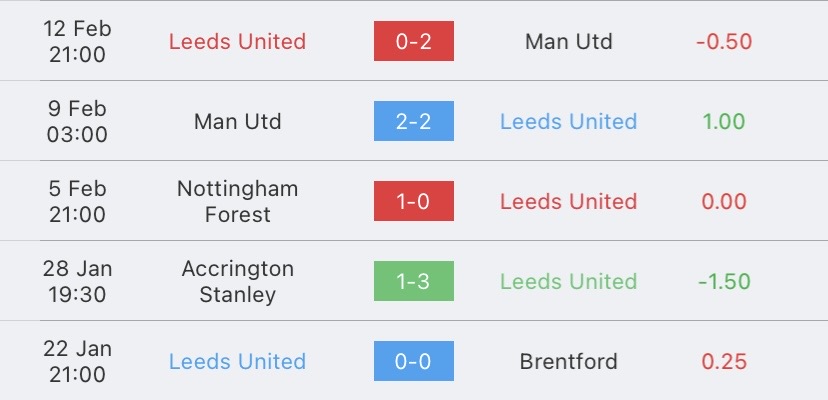
Task: Open the blue 2-2 score badge
Action: click(413, 121)
